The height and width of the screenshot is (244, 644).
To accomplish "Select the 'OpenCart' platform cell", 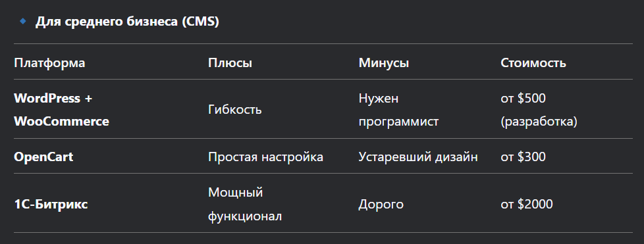I will (x=43, y=157).
